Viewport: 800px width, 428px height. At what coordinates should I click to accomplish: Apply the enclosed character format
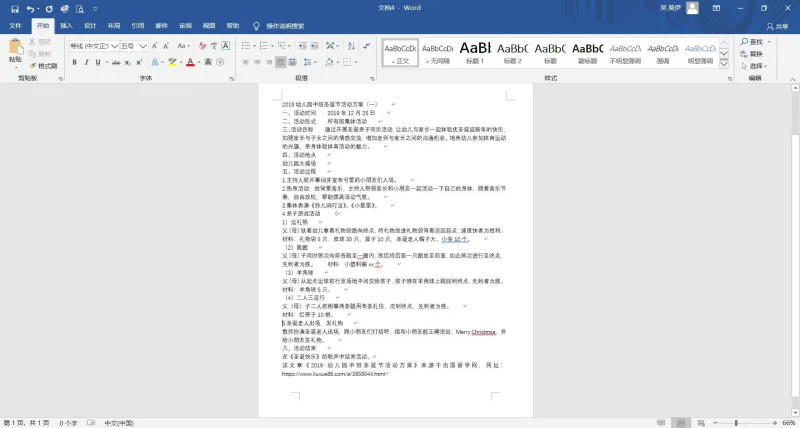(x=220, y=62)
